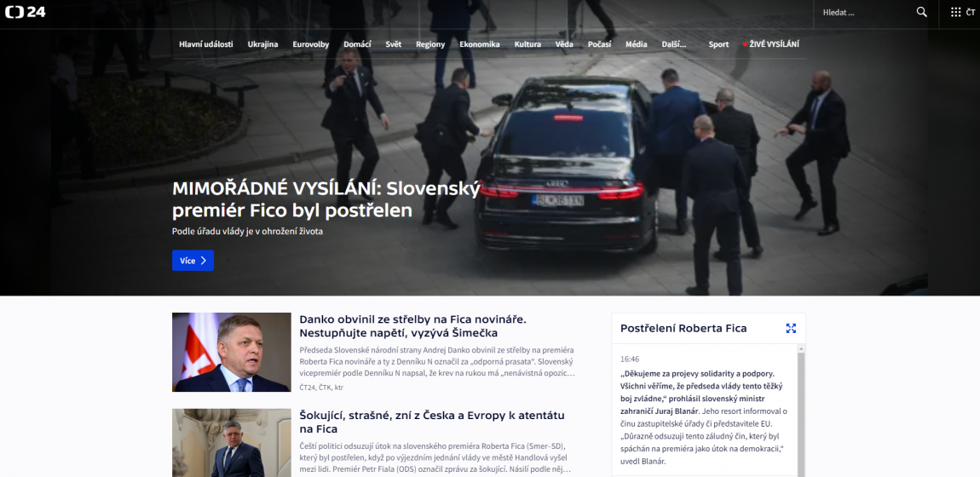Open the Danko obvinil ze střelby article
The height and width of the screenshot is (477, 980).
click(x=413, y=326)
